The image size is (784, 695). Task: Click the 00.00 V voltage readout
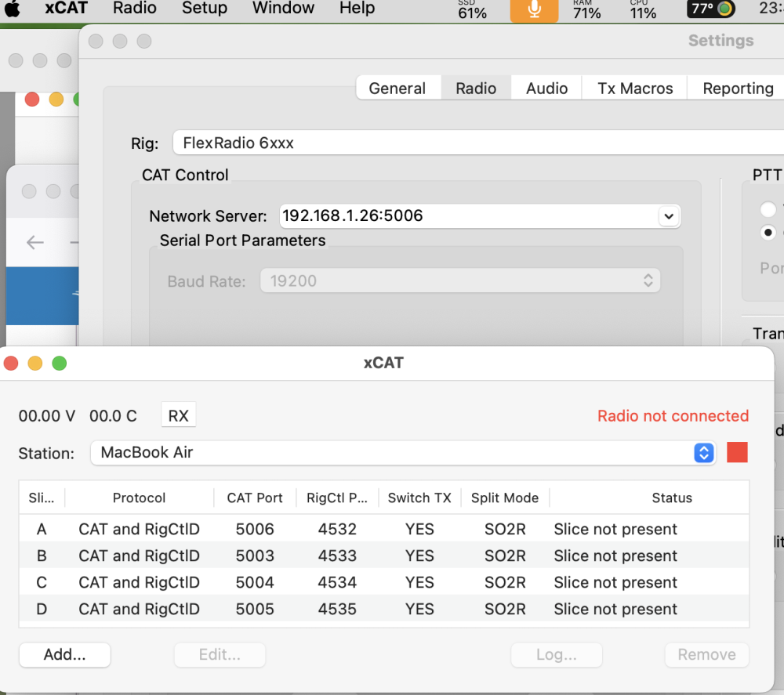click(x=46, y=416)
